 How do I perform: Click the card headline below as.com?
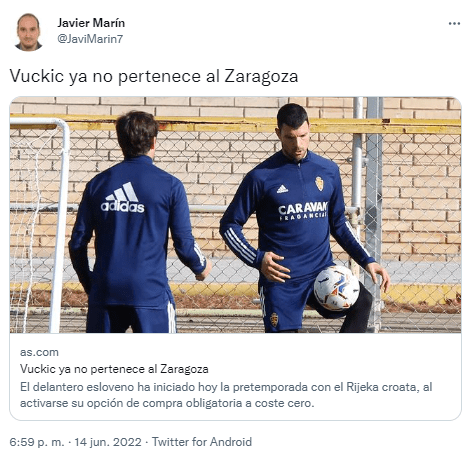click(x=114, y=369)
